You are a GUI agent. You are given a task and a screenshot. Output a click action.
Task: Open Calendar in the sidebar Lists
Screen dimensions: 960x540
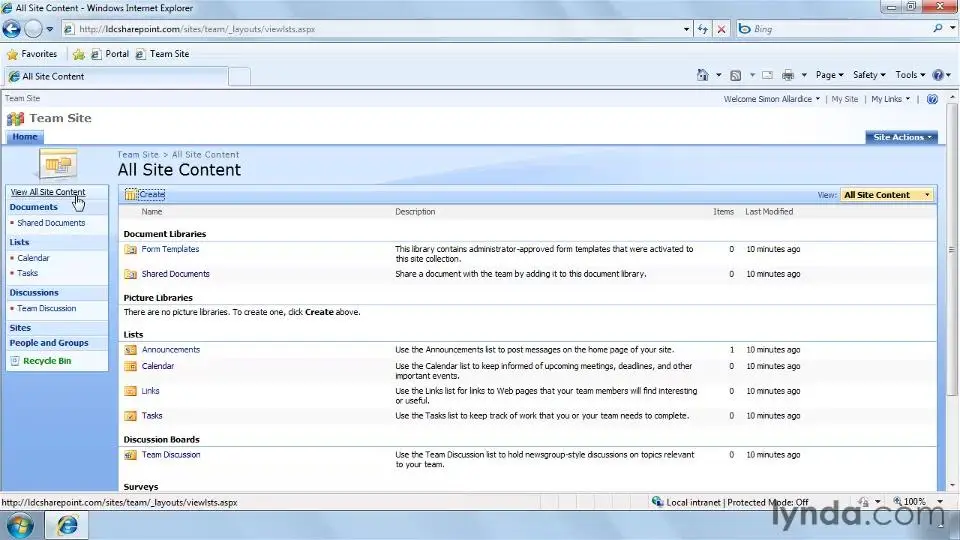pyautogui.click(x=33, y=258)
